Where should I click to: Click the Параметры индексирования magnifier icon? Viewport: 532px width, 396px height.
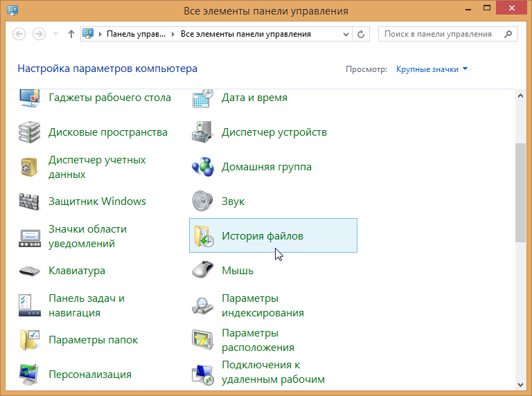tap(203, 306)
